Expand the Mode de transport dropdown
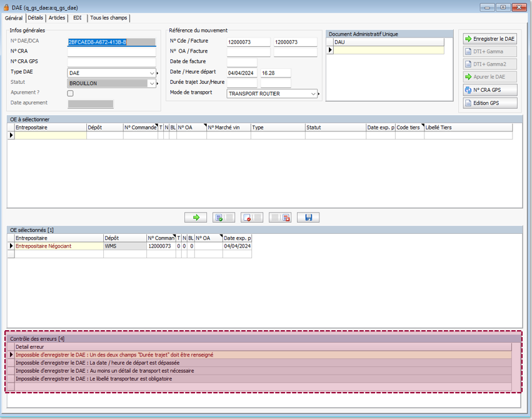 pyautogui.click(x=313, y=94)
